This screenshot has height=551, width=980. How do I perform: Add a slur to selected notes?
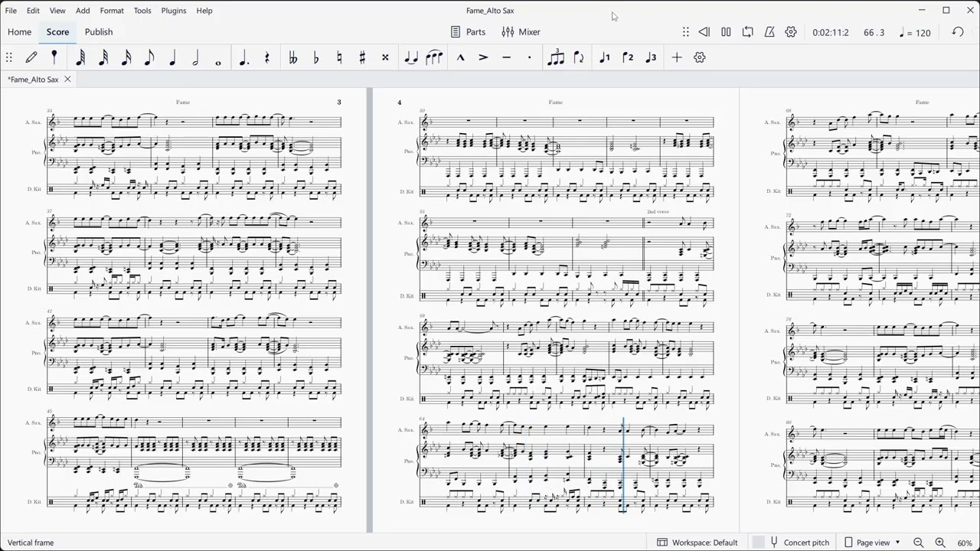coord(434,57)
